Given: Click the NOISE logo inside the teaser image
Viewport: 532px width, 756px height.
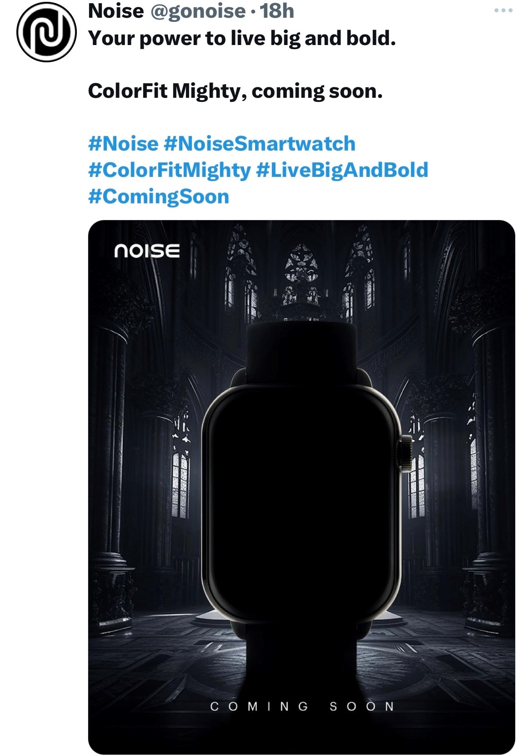Looking at the screenshot, I should click(x=147, y=251).
